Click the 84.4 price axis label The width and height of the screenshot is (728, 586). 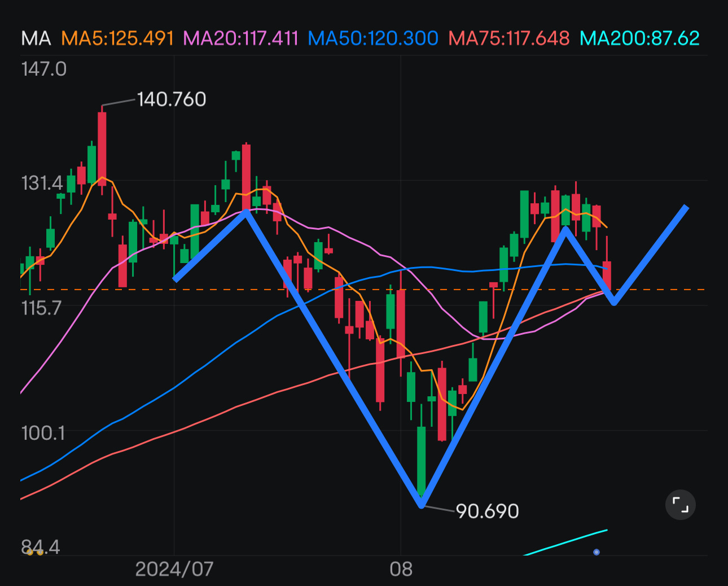[41, 546]
